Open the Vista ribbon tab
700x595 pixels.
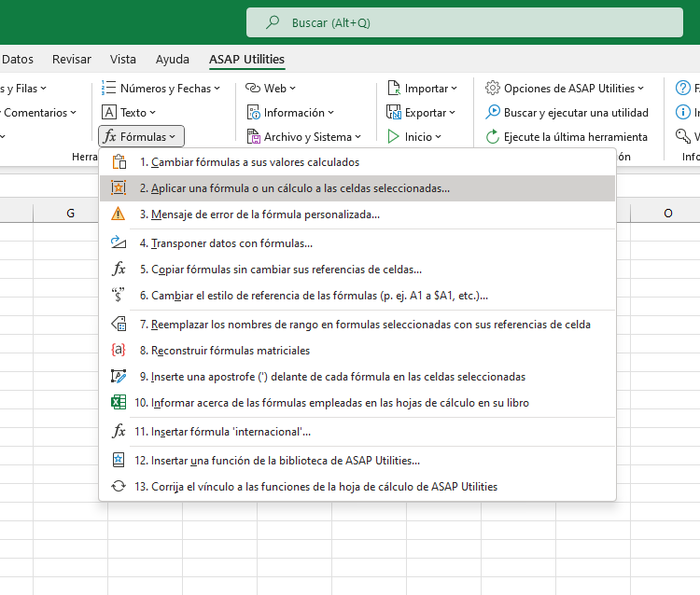coord(123,59)
